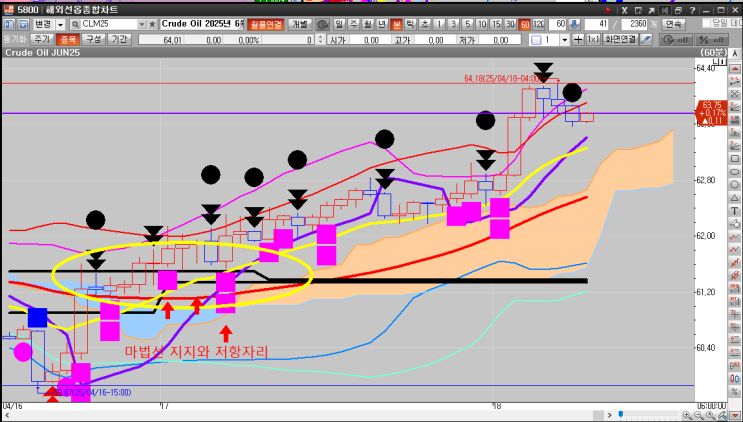Click the interval value field showing 60
The image size is (743, 422).
pyautogui.click(x=558, y=24)
